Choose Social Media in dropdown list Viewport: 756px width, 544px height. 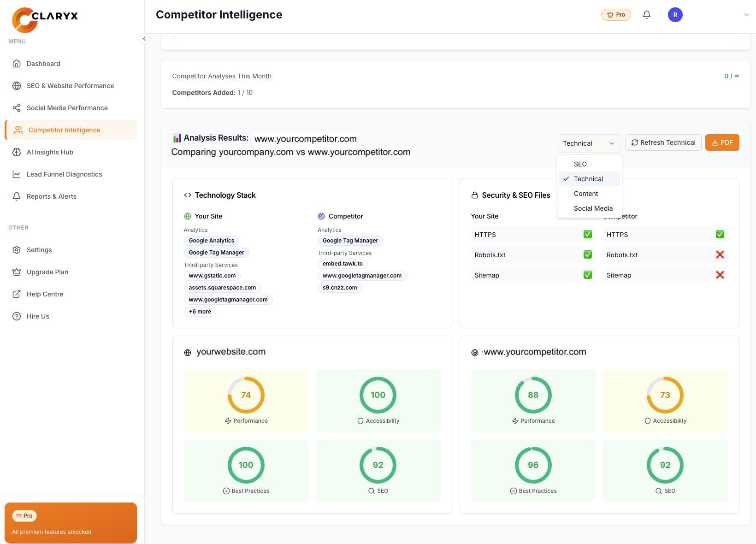coord(593,208)
